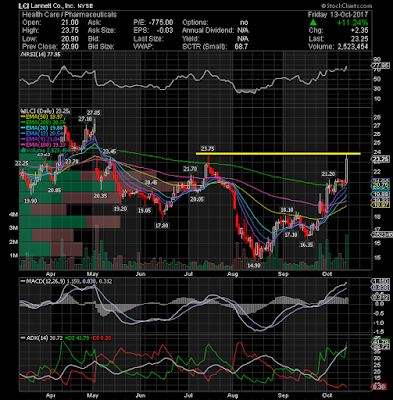
Task: Click the P/E value -775.00
Action: [161, 22]
